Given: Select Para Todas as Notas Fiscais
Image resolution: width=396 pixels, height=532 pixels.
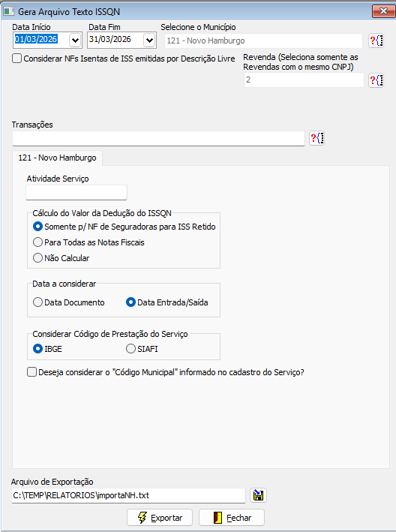Looking at the screenshot, I should pyautogui.click(x=37, y=242).
